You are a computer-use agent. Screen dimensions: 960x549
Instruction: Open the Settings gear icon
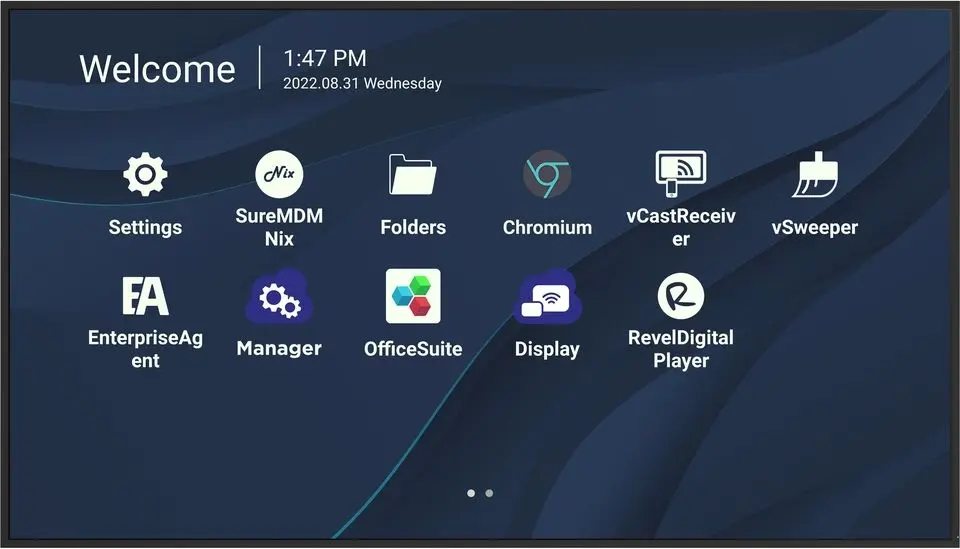tap(145, 176)
